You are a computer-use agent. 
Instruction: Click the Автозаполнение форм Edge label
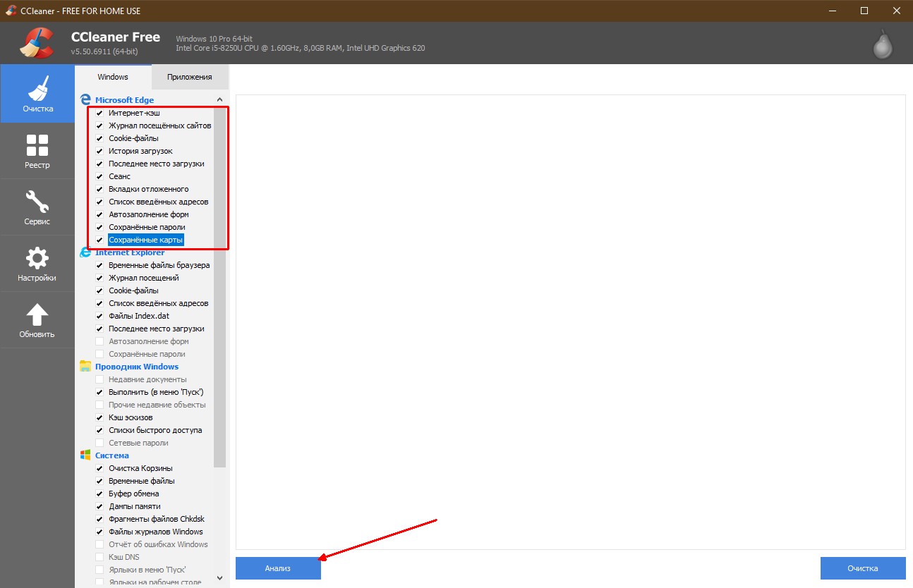(x=148, y=214)
